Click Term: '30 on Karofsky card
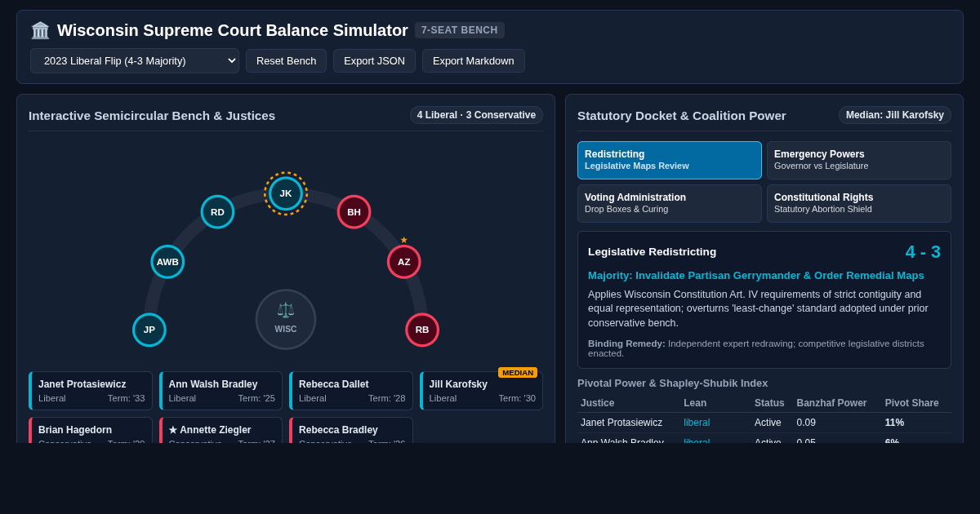 pyautogui.click(x=517, y=398)
